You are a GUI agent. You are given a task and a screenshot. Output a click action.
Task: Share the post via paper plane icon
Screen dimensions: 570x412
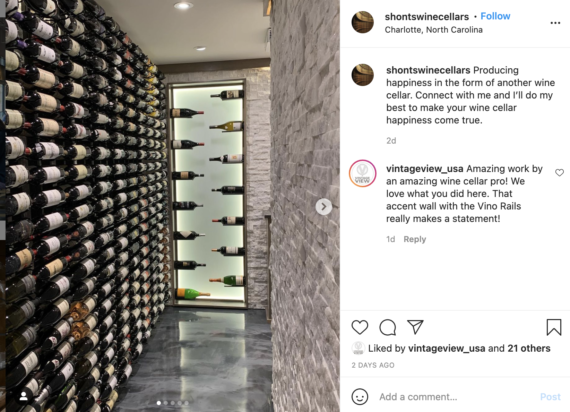(x=415, y=327)
